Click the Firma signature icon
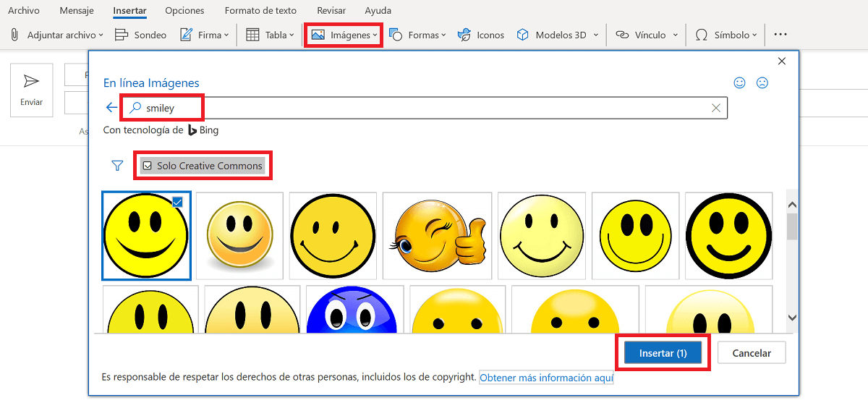 tap(186, 35)
